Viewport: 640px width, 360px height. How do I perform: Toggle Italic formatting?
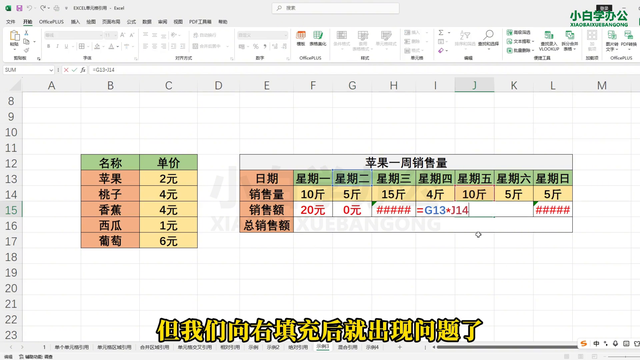click(x=57, y=47)
